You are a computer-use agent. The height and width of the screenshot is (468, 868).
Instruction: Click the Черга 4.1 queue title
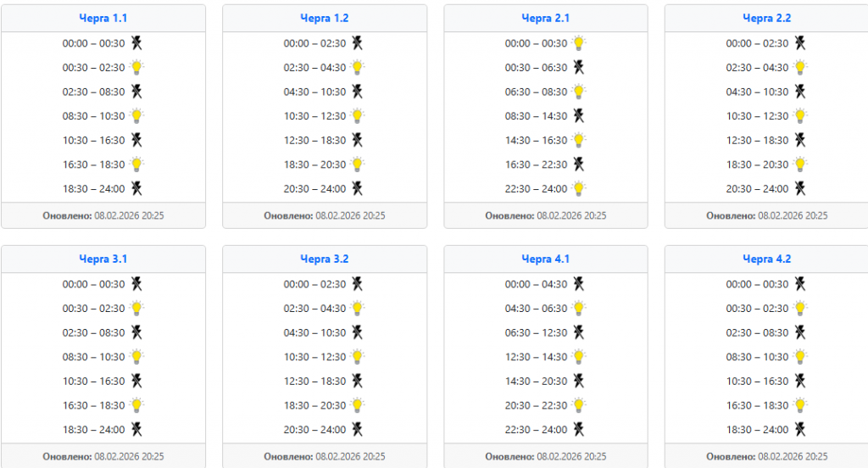545,259
